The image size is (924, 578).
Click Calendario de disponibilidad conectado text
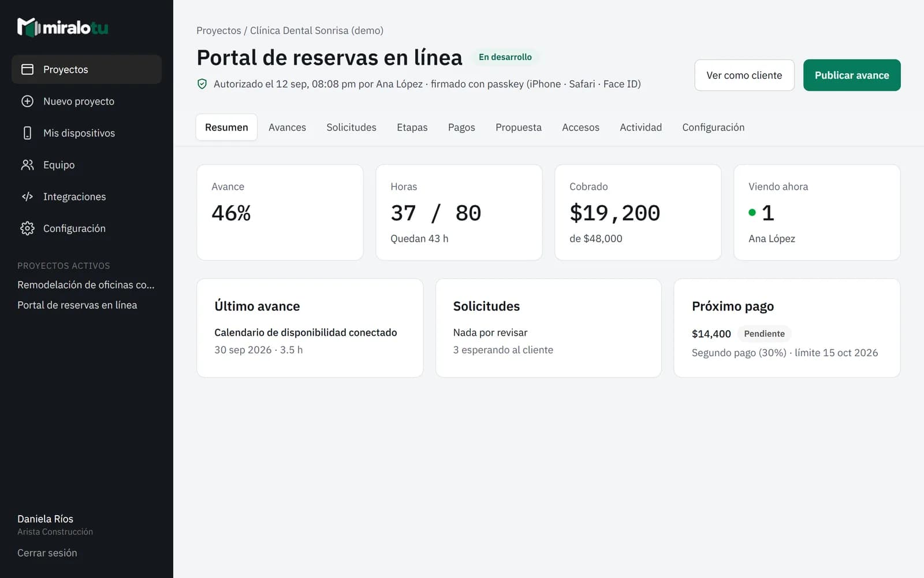305,332
